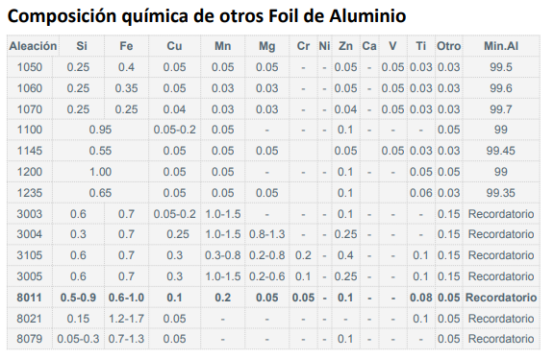Select the 0.05-0.3 Si value for 8079
Viewport: 554px width, 360px height.
(78, 339)
